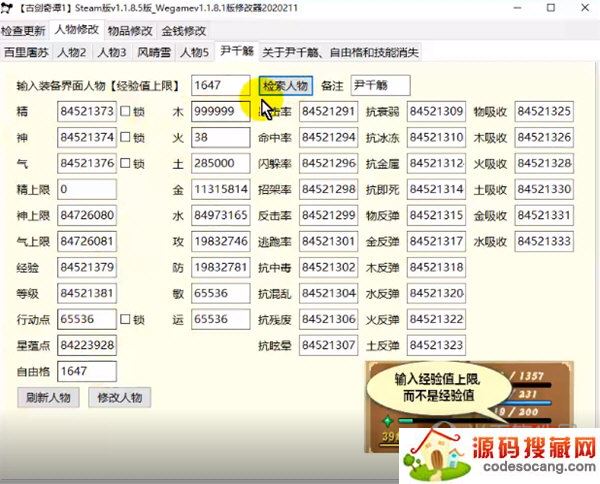Focus the 备注 field containing 尹千觞
This screenshot has width=600, height=484.
click(x=380, y=85)
